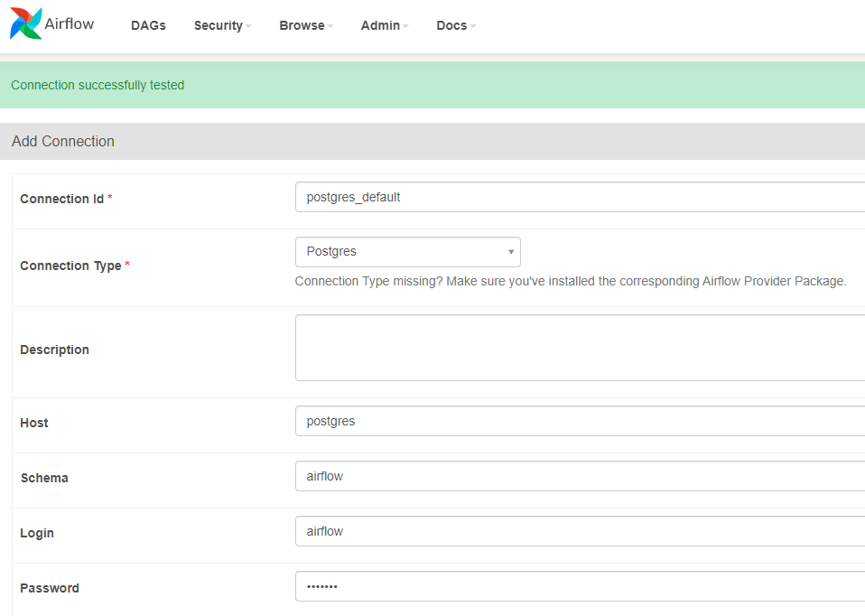Click the 'Password' label
The width and height of the screenshot is (865, 616).
tap(50, 588)
